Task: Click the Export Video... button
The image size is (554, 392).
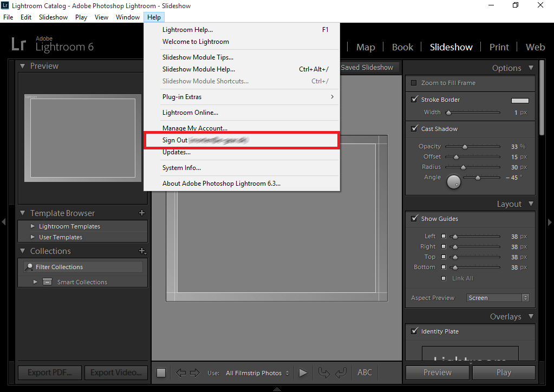Action: point(116,372)
